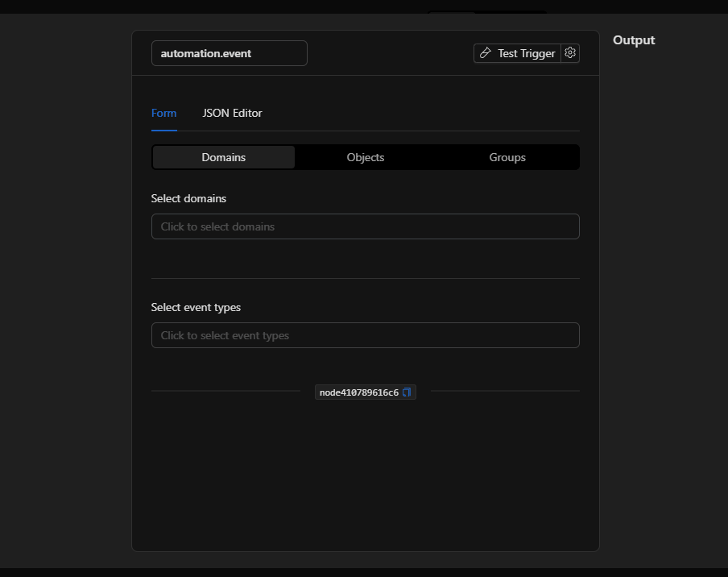Viewport: 728px width, 577px height.
Task: Expand the Select event types dropdown
Action: point(365,335)
